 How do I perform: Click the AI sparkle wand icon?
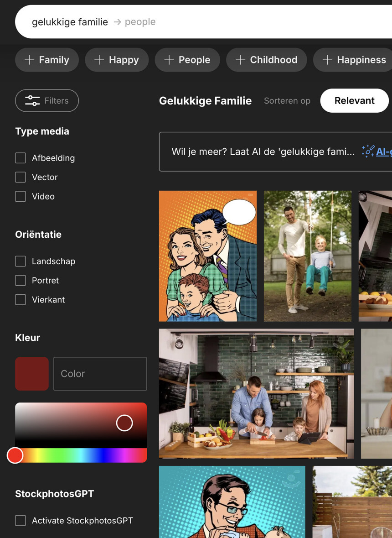point(368,151)
